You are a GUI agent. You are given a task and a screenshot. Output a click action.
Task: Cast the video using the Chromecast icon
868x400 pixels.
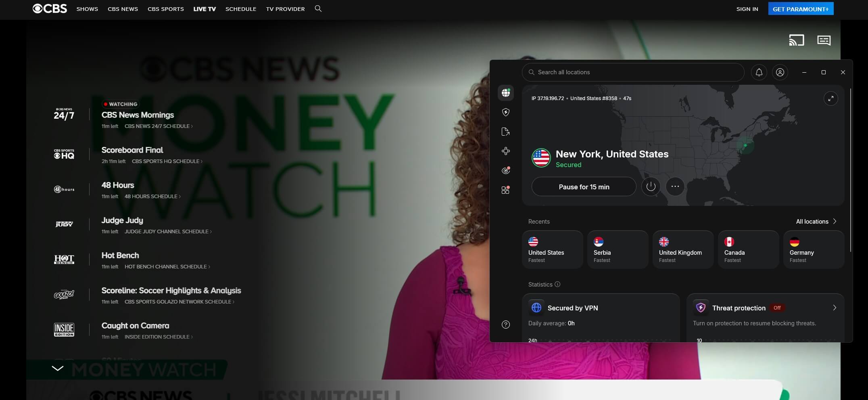pos(797,40)
